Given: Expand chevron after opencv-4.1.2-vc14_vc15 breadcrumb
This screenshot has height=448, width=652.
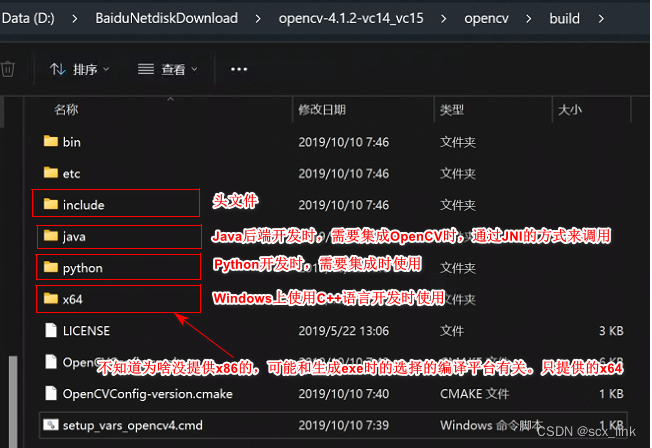Looking at the screenshot, I should 444,19.
